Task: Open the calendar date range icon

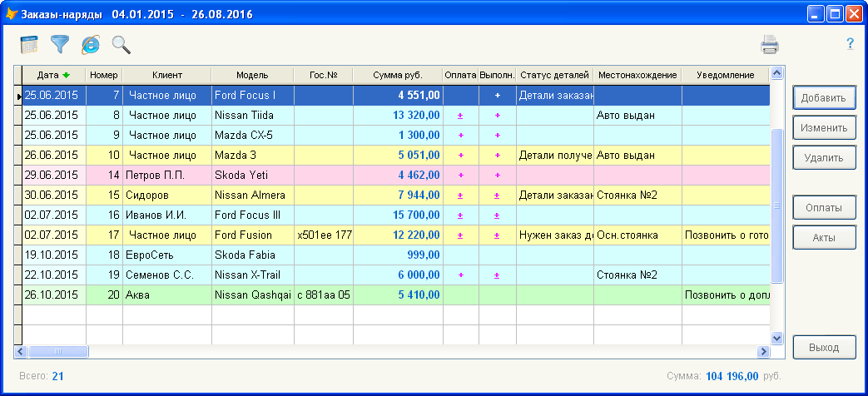Action: coord(29,44)
